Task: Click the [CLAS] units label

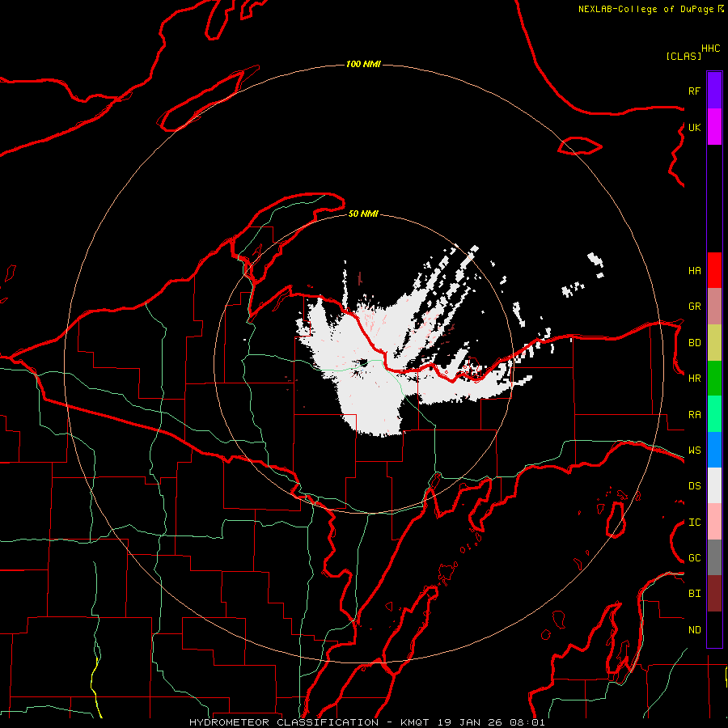Action: (x=684, y=56)
